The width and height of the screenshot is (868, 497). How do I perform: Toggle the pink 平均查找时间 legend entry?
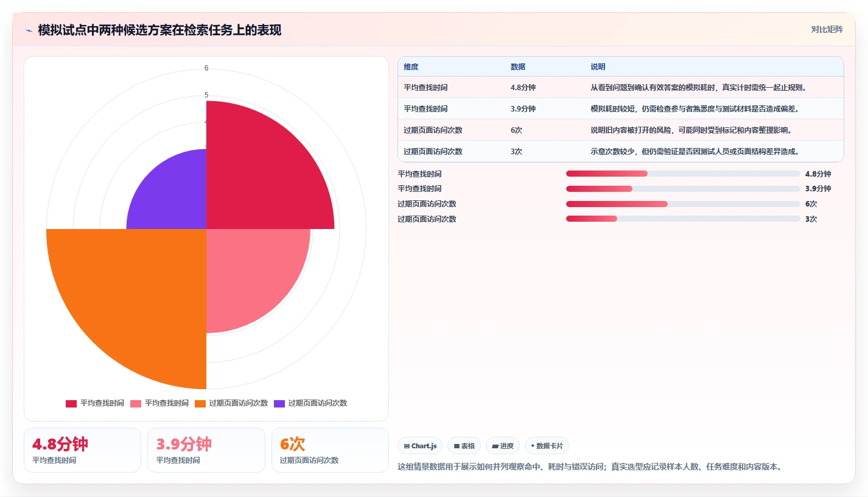(x=159, y=403)
